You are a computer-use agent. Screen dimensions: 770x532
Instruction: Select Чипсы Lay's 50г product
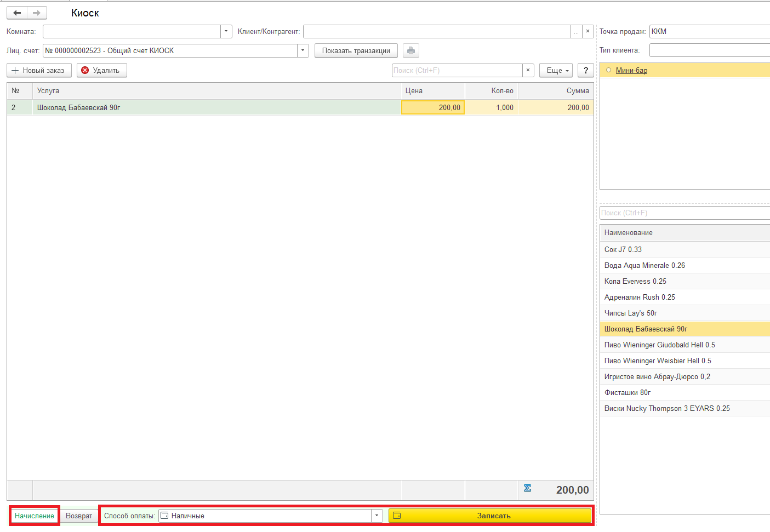point(685,313)
